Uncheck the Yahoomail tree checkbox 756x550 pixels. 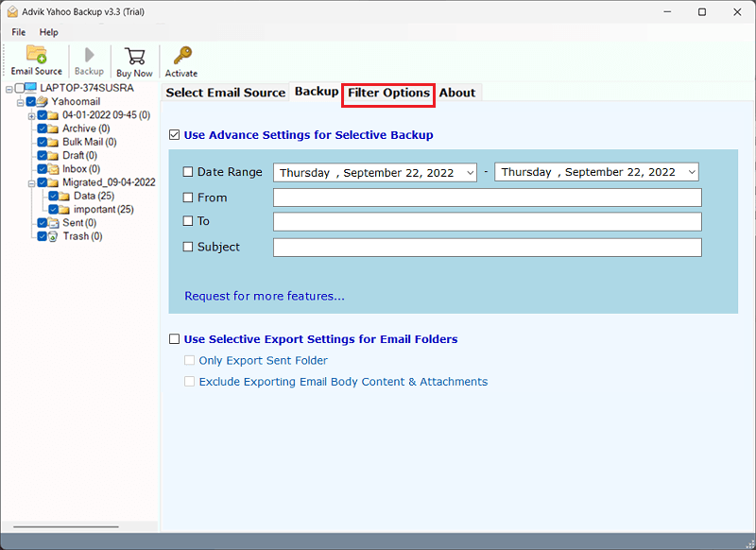pos(31,101)
